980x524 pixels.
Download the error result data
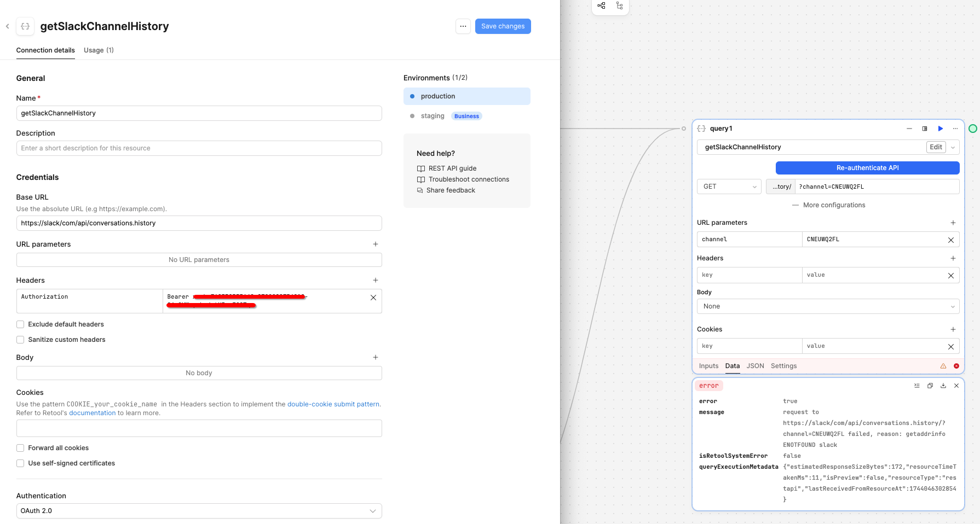(x=943, y=386)
